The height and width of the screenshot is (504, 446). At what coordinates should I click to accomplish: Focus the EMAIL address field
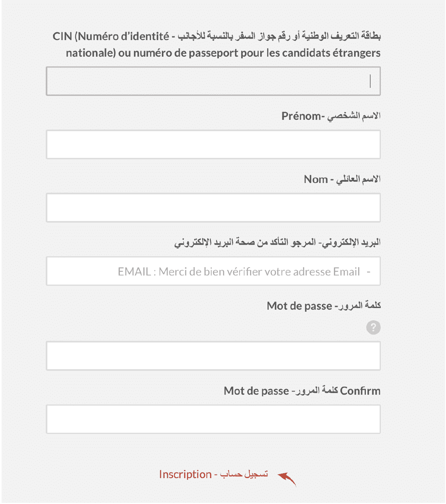(213, 271)
